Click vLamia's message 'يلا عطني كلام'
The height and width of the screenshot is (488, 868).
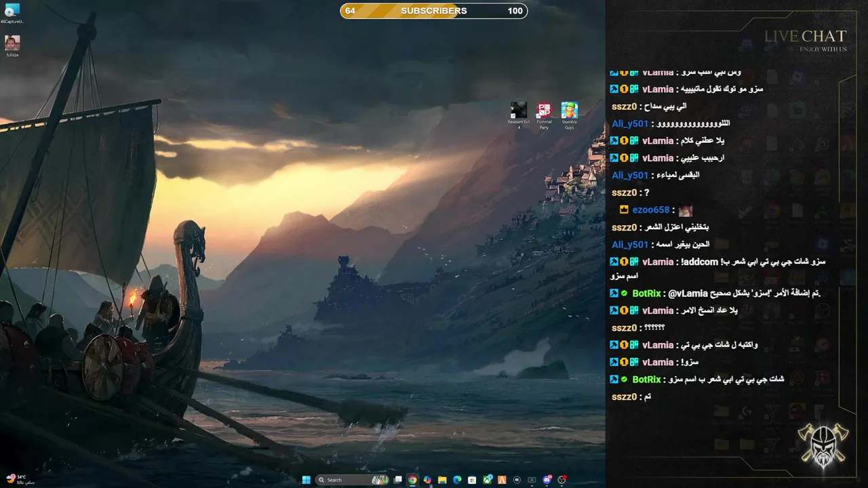point(667,141)
